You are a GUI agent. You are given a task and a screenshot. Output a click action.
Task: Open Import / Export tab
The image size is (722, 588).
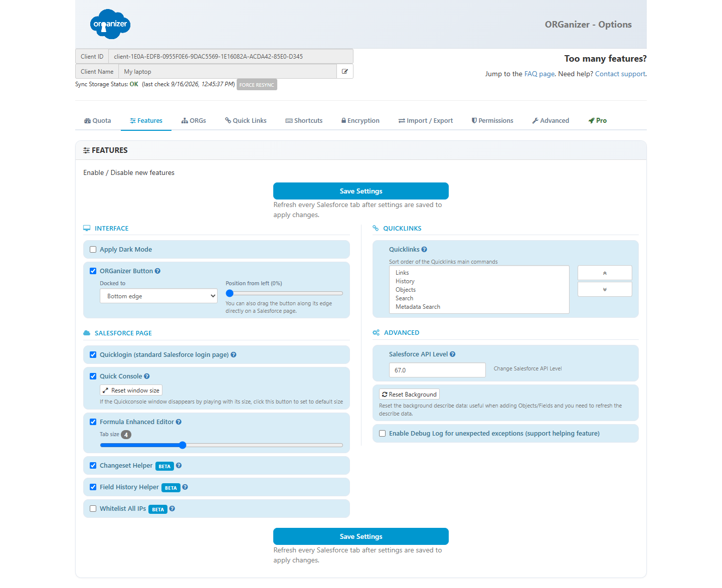(x=426, y=121)
